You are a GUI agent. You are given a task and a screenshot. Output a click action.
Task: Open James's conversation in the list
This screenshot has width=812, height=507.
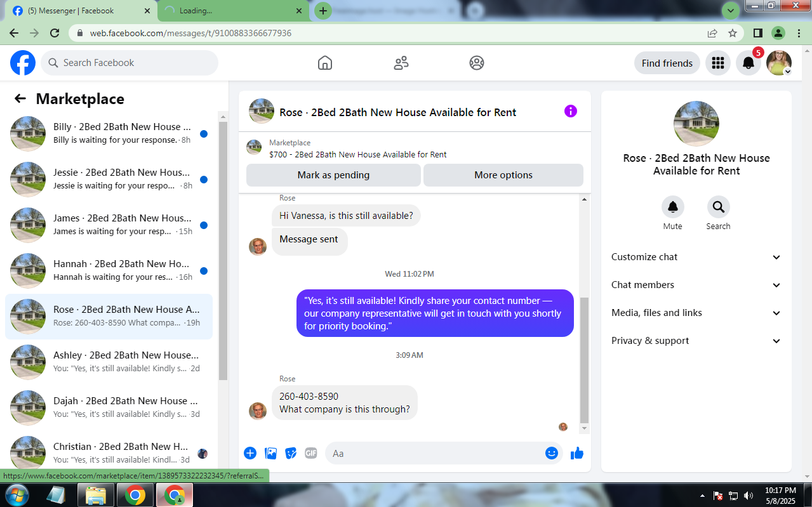point(109,225)
